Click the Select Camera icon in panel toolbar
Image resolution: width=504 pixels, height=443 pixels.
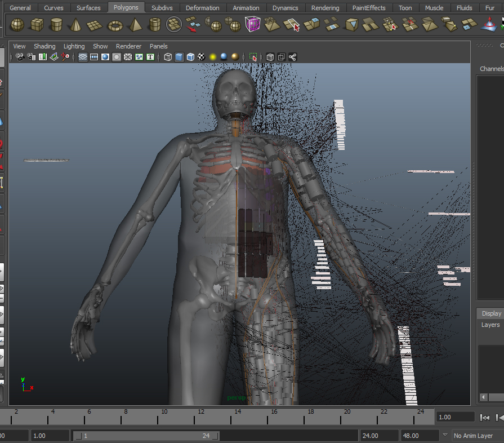20,57
